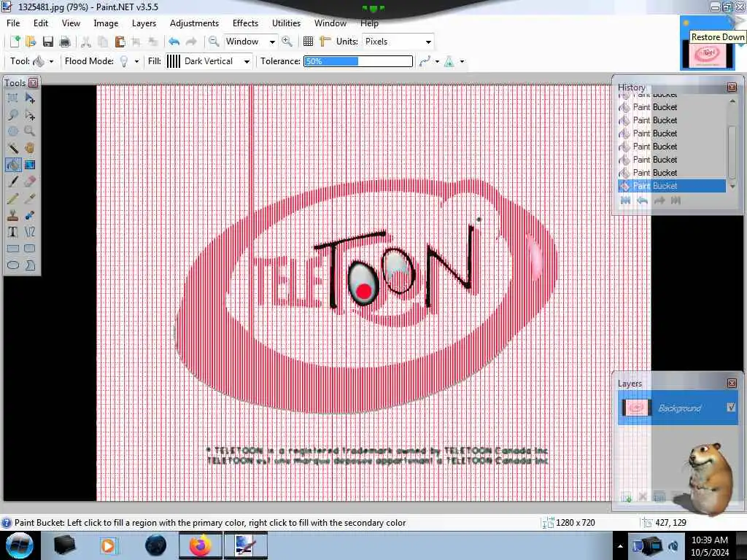
Task: Click the New image toolbar icon
Action: 15,42
